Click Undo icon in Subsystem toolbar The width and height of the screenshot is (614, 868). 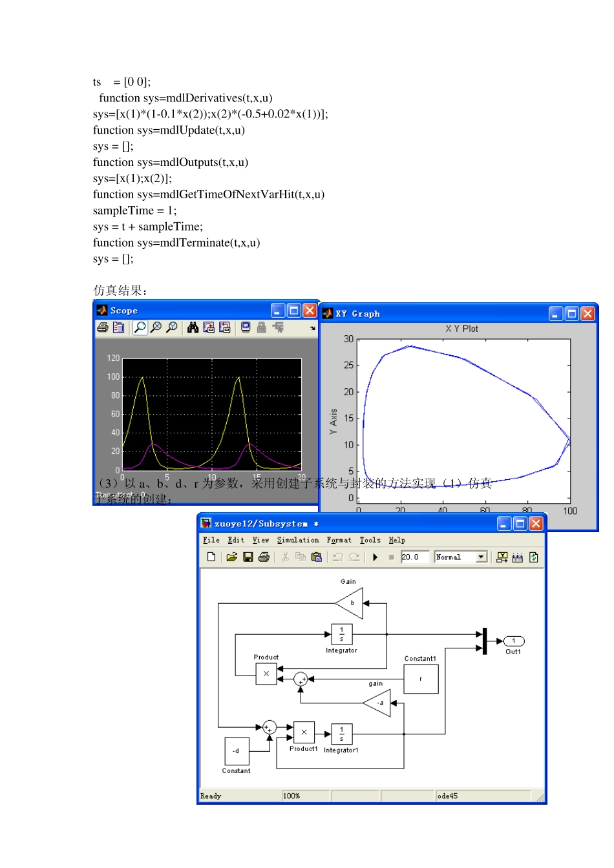coord(338,557)
